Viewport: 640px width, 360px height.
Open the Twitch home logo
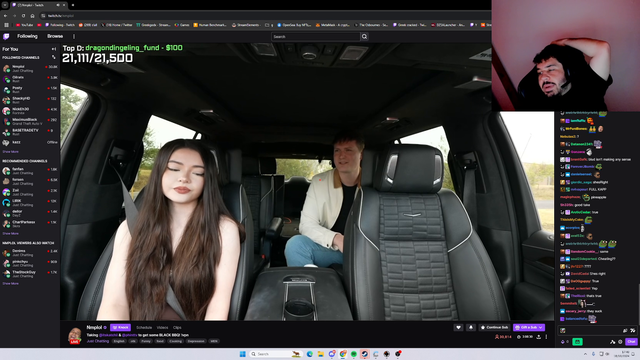click(x=6, y=36)
